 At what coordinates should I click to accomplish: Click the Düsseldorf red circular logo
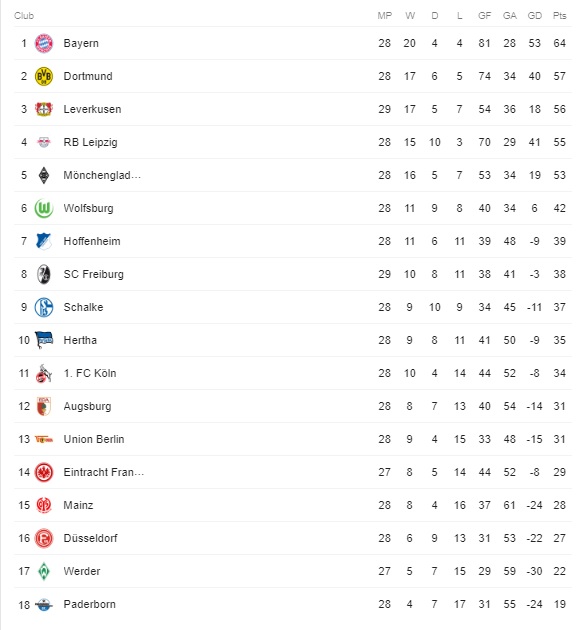[44, 538]
